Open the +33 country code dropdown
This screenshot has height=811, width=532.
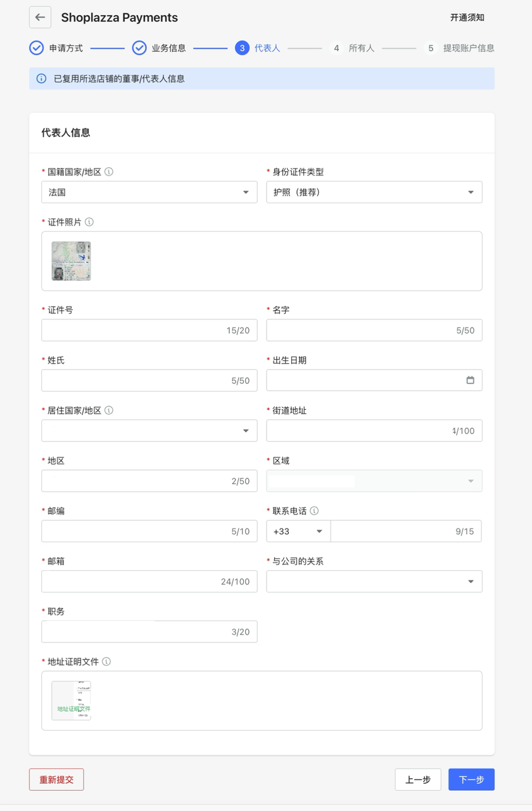(x=298, y=531)
